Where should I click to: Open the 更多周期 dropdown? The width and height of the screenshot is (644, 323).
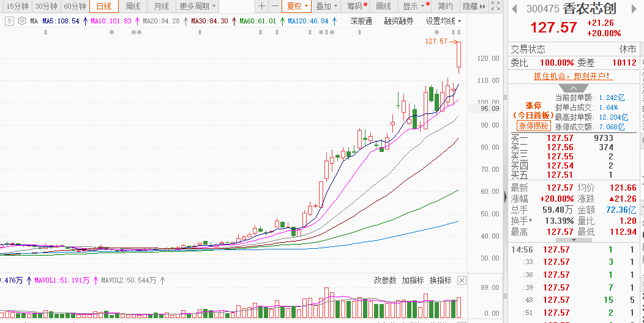click(x=197, y=6)
